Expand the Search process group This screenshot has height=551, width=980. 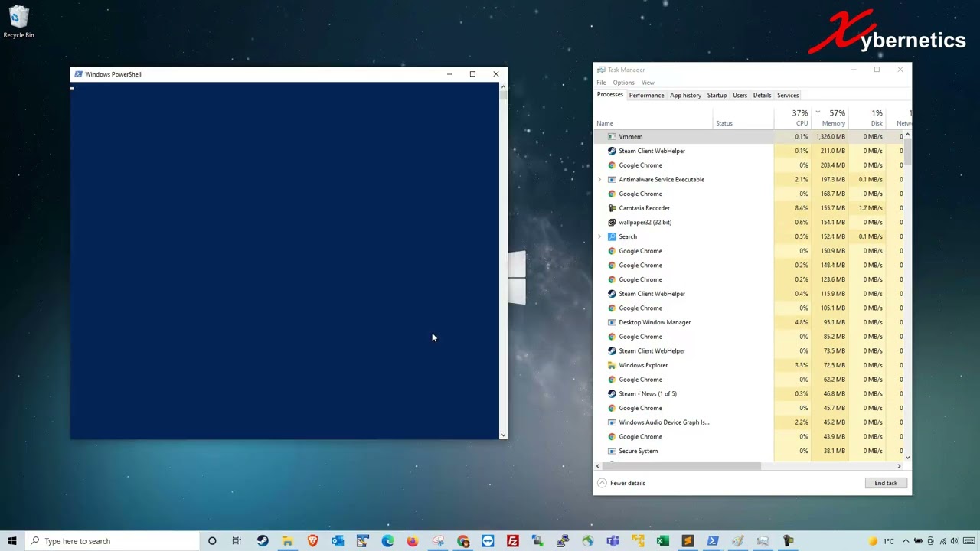[599, 236]
